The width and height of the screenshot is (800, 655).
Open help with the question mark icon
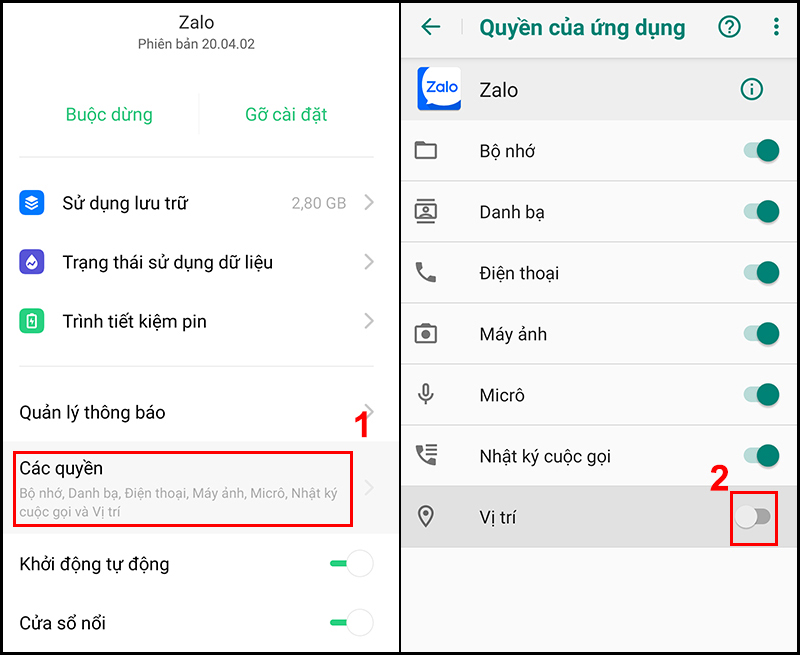click(729, 27)
